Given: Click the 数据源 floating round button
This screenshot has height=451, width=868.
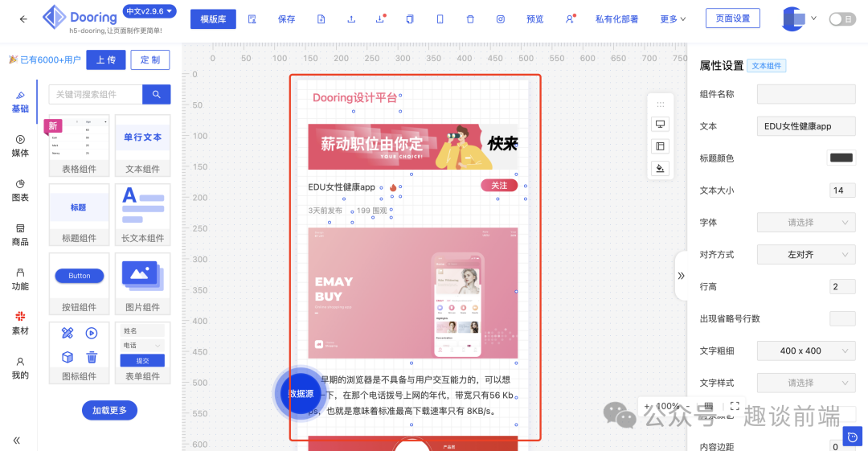Looking at the screenshot, I should pos(301,393).
